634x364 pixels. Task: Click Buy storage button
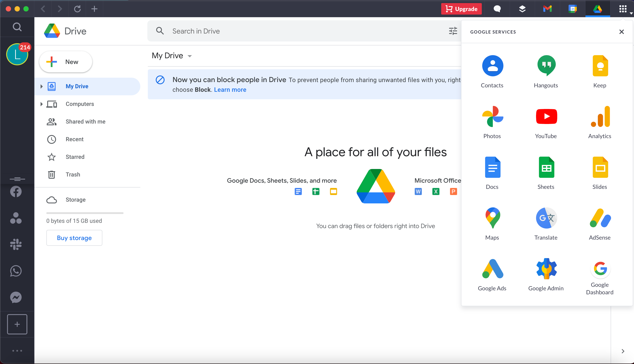pyautogui.click(x=74, y=237)
